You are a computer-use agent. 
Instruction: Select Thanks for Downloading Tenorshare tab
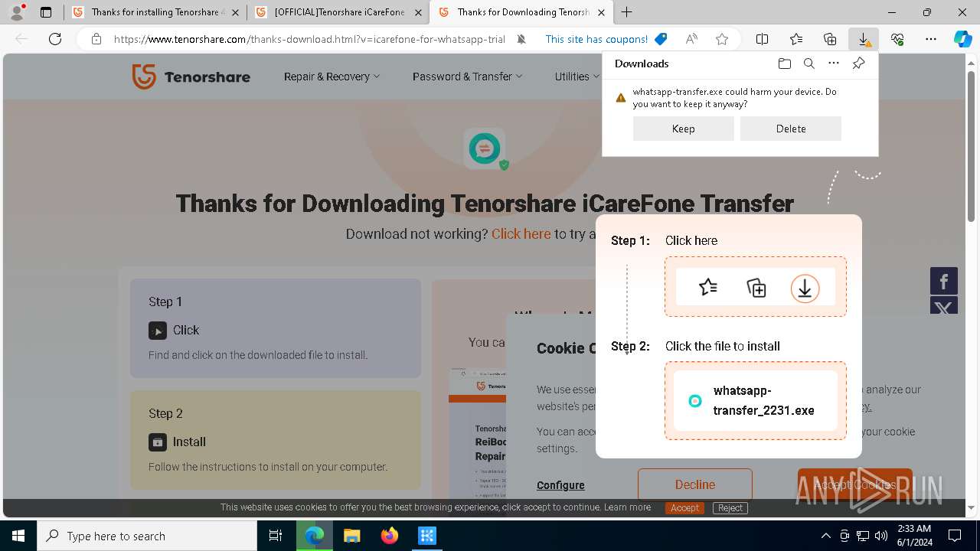tap(521, 12)
